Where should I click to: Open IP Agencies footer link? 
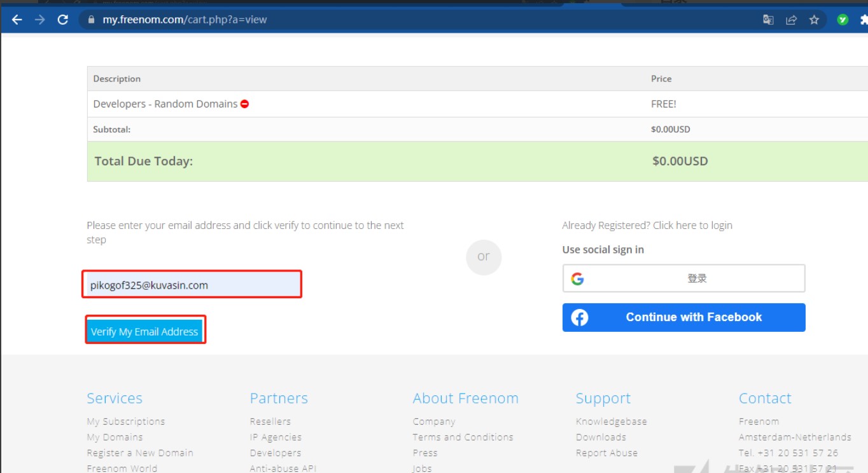click(x=276, y=437)
